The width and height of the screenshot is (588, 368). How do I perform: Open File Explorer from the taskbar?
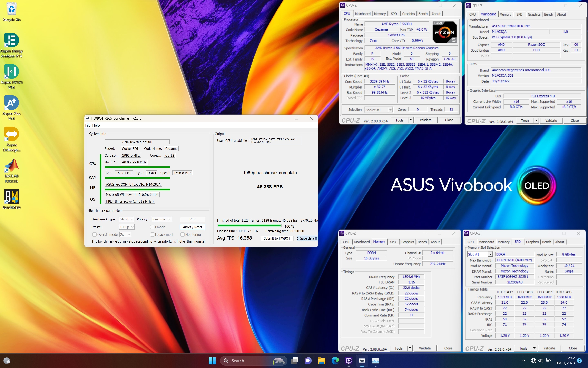[x=321, y=360]
